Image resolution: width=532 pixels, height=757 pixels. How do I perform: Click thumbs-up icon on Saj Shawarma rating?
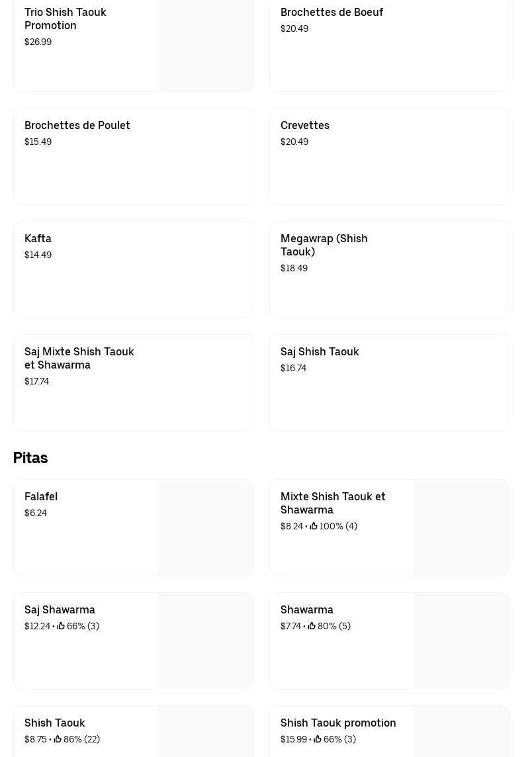click(61, 626)
